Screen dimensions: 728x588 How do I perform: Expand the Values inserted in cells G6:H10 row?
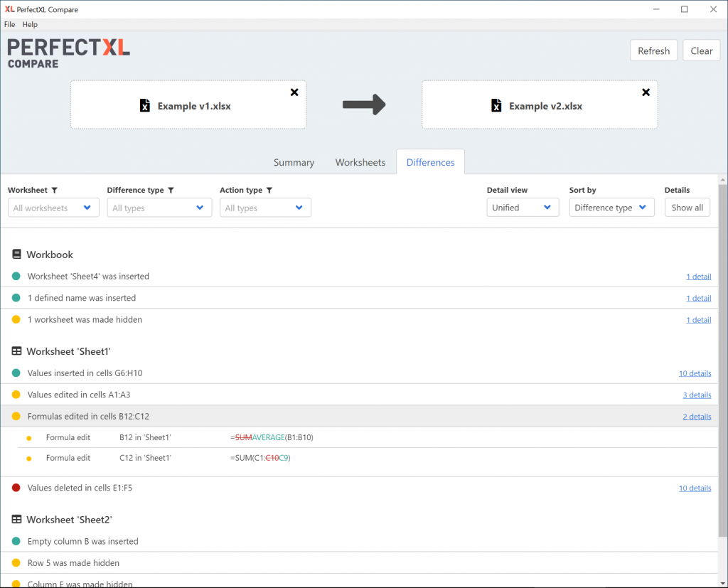coord(359,373)
